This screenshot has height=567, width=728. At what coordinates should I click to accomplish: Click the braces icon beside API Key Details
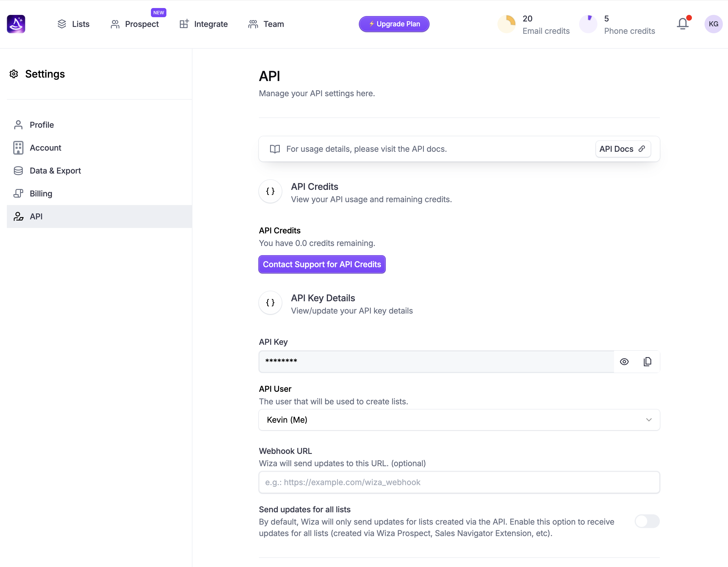point(270,303)
